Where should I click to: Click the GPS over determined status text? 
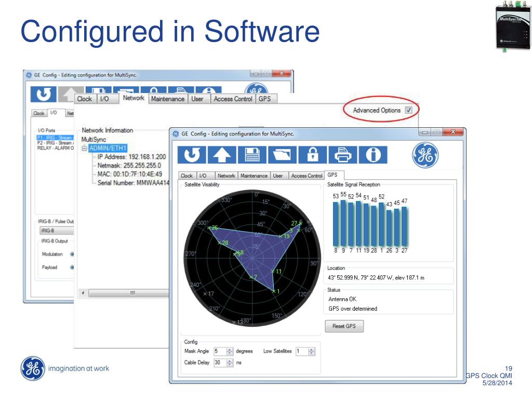tap(353, 309)
